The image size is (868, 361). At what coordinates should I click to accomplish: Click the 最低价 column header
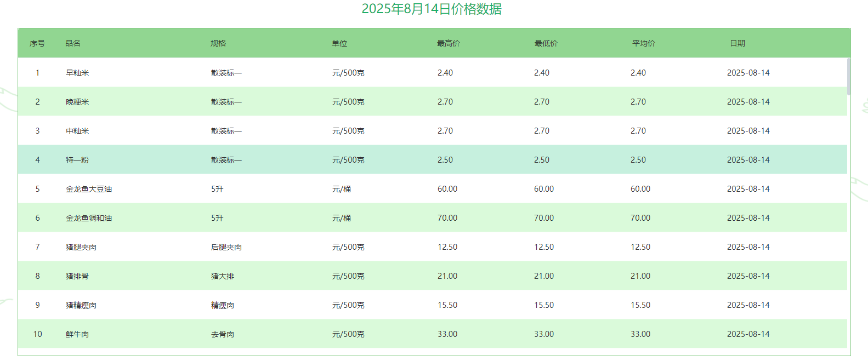click(546, 43)
